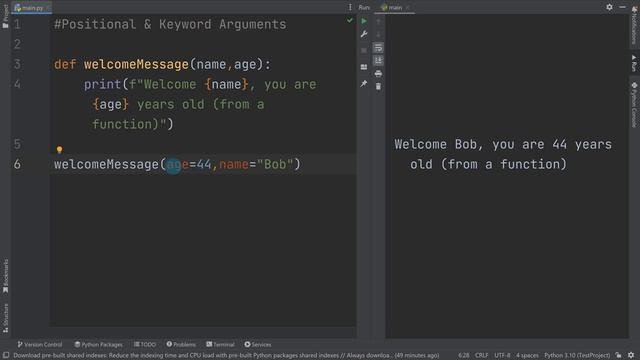
Task: Toggle scroll-to-end in Run console
Action: coord(378,60)
